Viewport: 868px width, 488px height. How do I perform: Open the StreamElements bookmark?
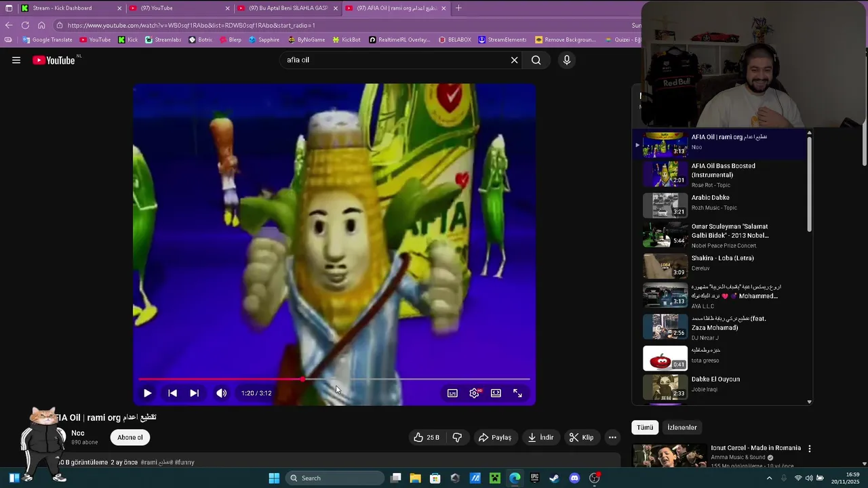pyautogui.click(x=502, y=40)
